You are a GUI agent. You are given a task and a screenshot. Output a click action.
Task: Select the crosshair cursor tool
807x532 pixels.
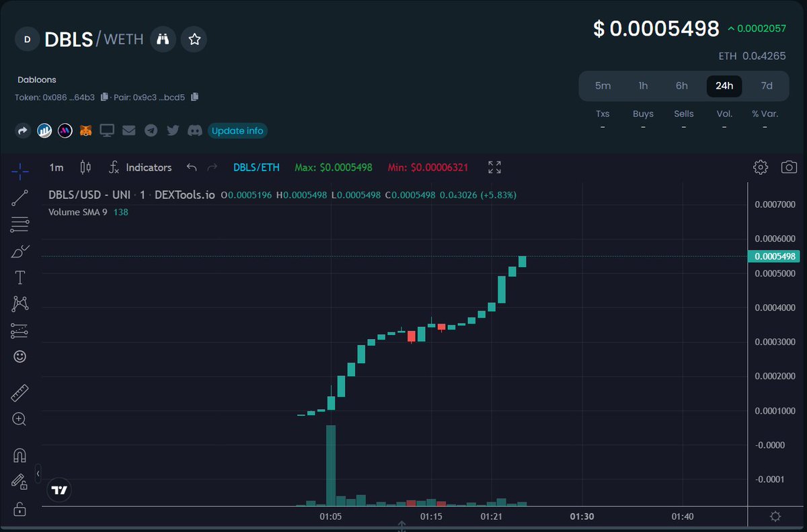[x=20, y=171]
